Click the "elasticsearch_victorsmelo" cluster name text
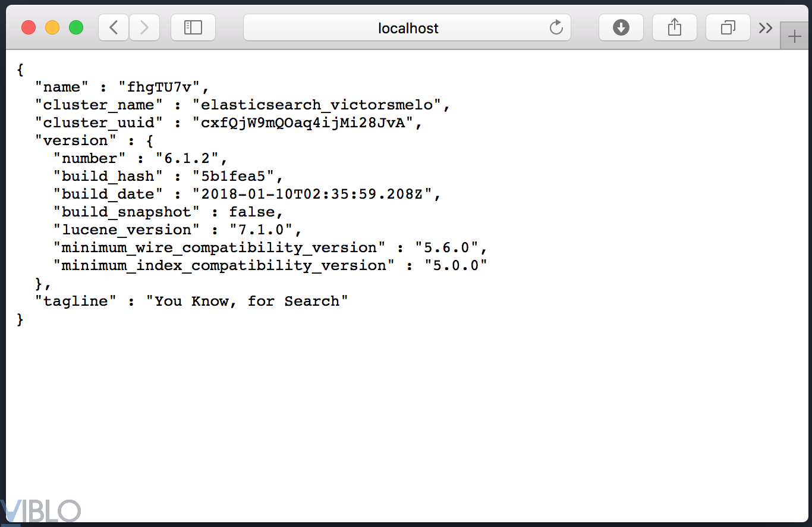This screenshot has height=527, width=812. tap(317, 105)
